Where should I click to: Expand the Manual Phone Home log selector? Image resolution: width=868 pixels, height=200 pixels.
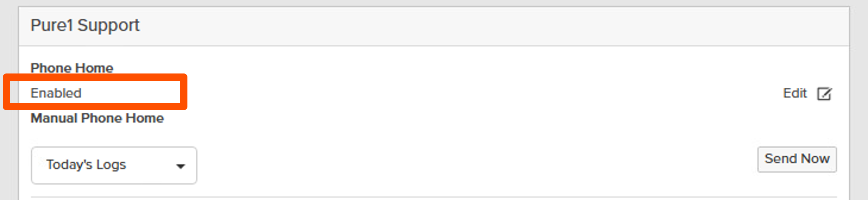click(x=114, y=165)
